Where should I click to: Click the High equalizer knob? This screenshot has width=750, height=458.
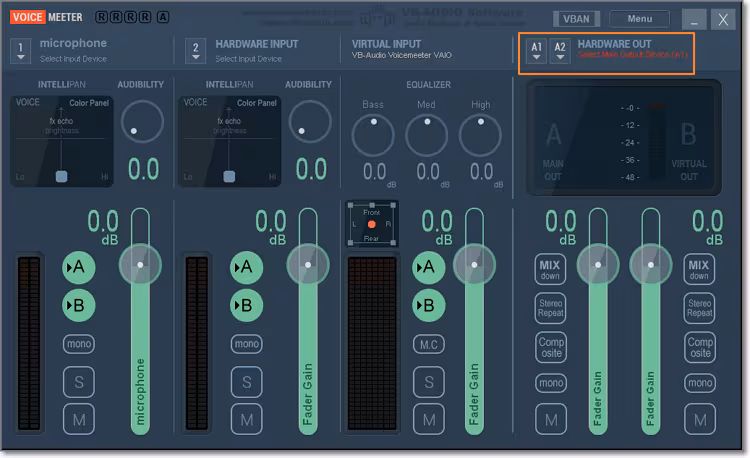pyautogui.click(x=480, y=135)
